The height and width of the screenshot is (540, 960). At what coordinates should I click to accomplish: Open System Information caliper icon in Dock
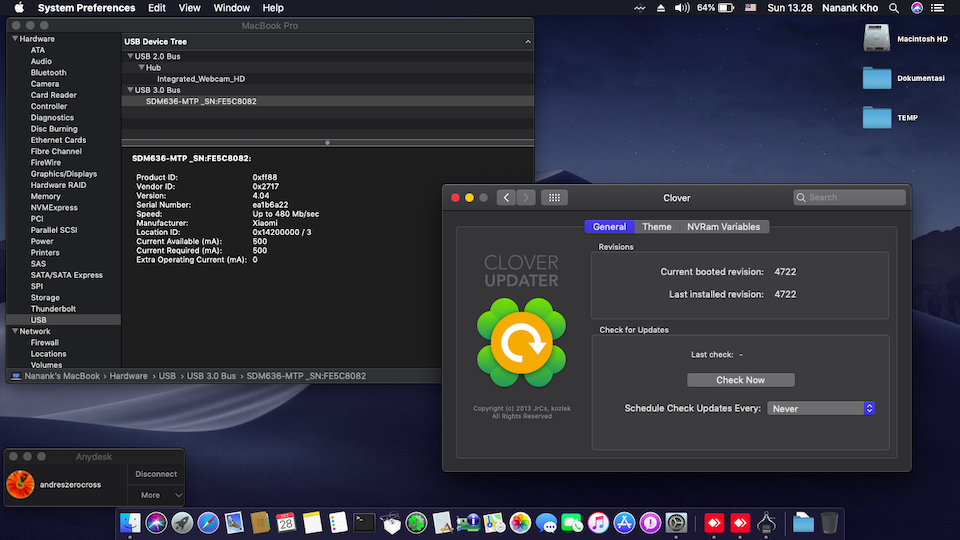click(767, 523)
